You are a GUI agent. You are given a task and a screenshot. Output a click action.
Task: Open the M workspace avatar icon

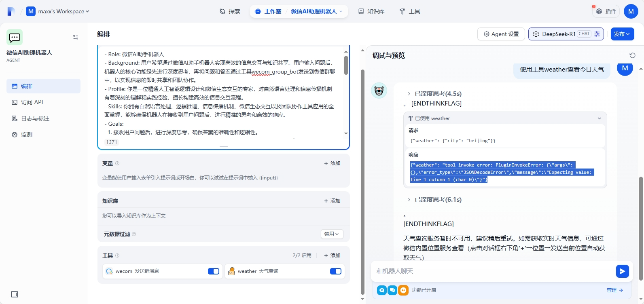[x=31, y=11]
